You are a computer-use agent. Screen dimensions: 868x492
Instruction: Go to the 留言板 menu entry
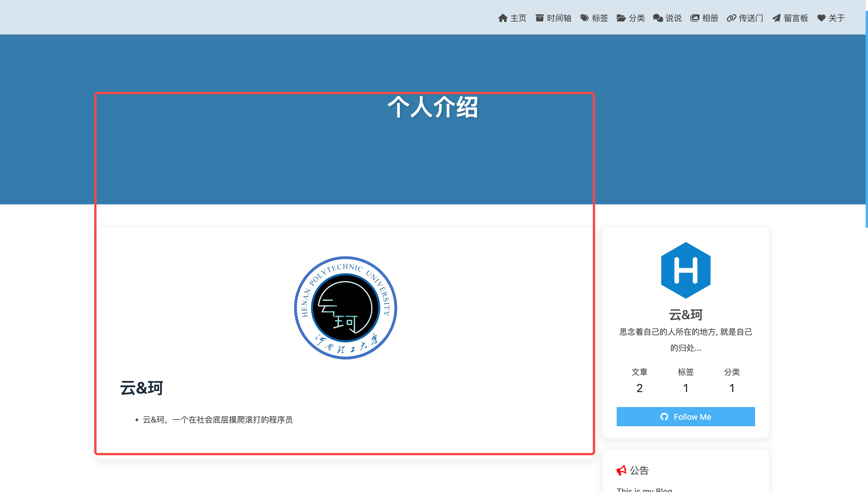tap(790, 18)
